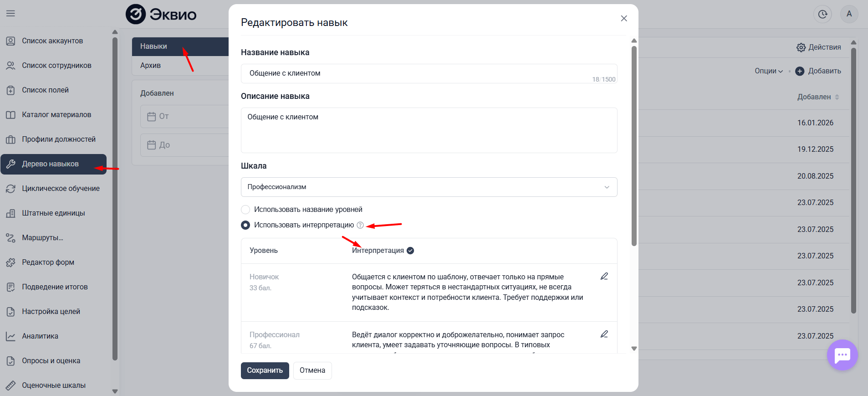868x396 pixels.
Task: Enable the Использовать интерпретацию option
Action: tap(245, 225)
